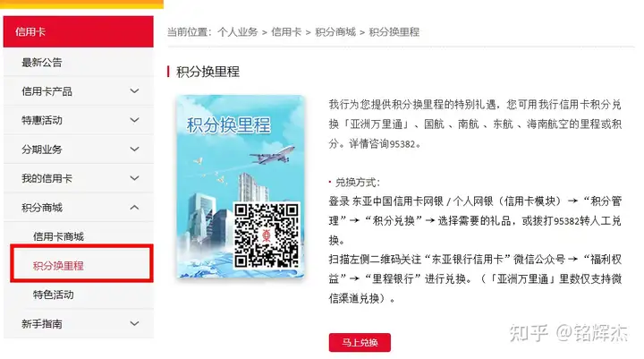Select the highlighted 积分换里程 submenu item
The image size is (644, 359).
[81, 266]
